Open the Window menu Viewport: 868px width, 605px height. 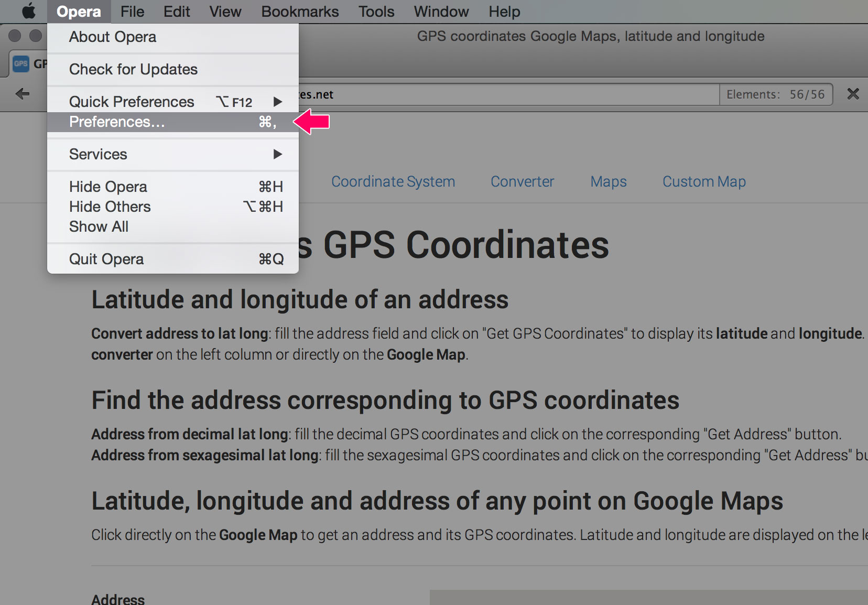pos(441,12)
